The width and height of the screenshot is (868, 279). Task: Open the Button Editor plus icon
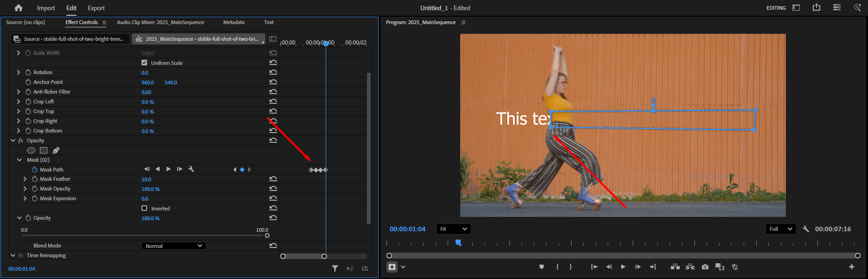pyautogui.click(x=852, y=267)
